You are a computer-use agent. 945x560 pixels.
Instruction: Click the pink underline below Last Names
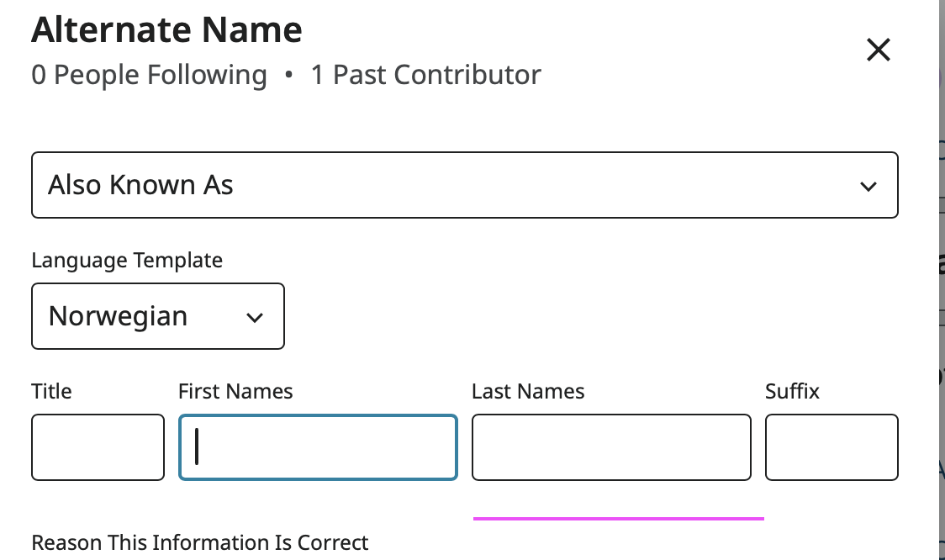619,519
